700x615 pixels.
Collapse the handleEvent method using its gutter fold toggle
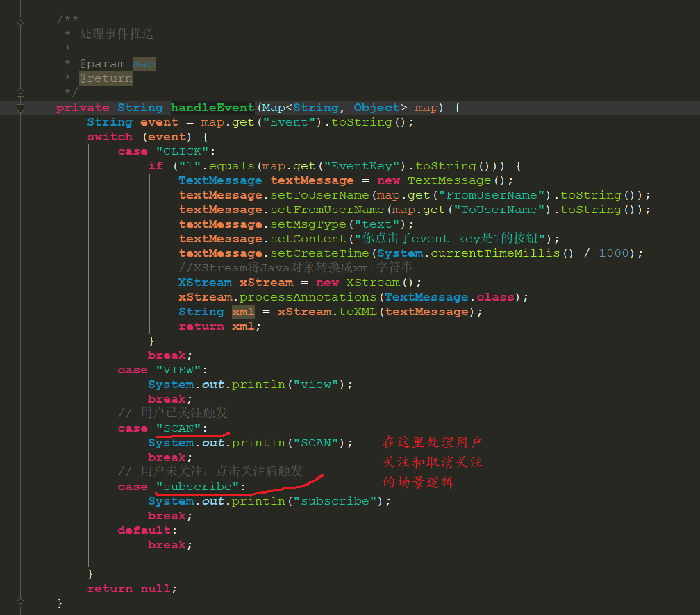pos(20,108)
